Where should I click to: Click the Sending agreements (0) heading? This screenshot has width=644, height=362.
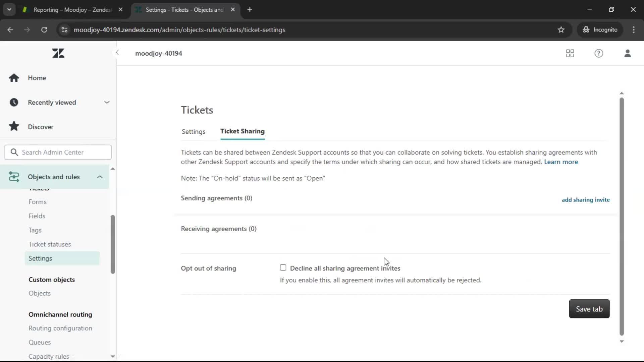pyautogui.click(x=216, y=198)
